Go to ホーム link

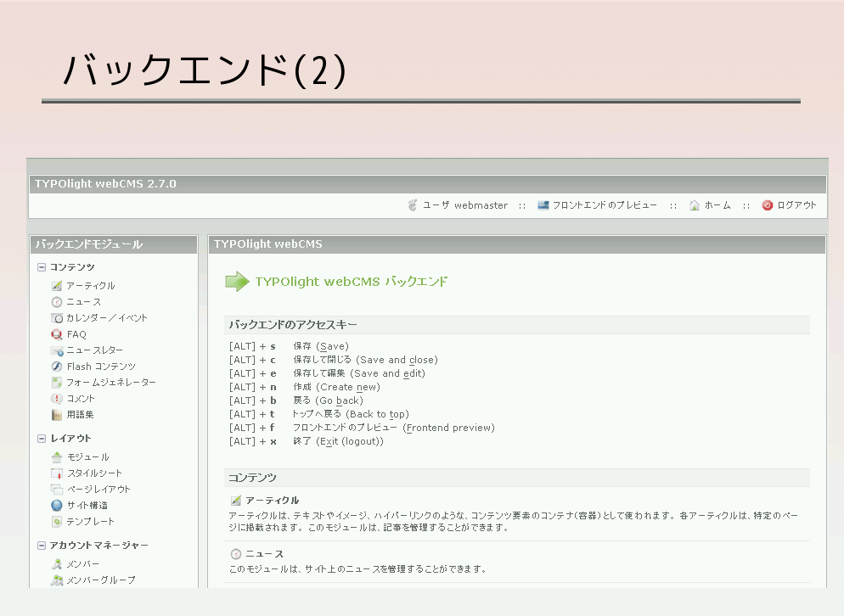click(717, 205)
